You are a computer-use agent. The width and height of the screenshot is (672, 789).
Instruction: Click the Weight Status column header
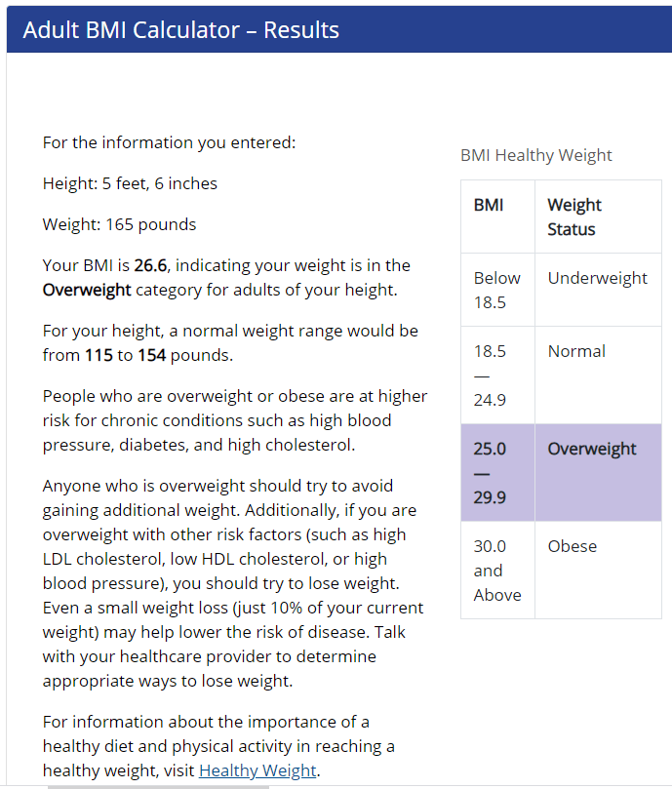coord(574,217)
